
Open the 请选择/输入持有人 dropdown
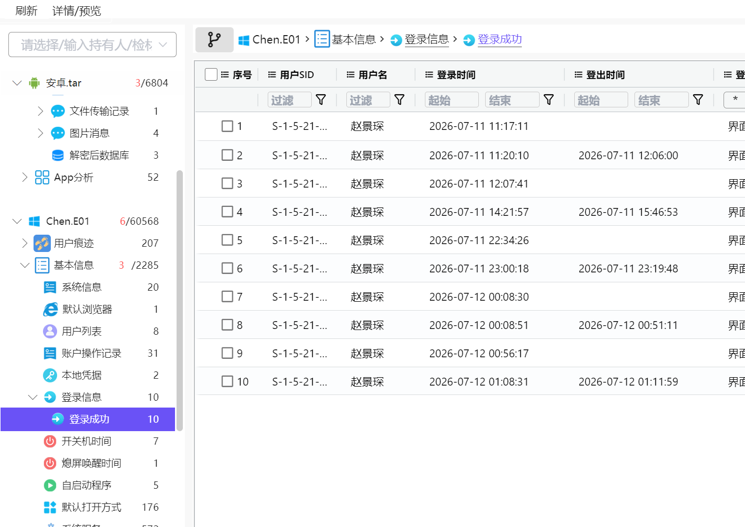(93, 45)
